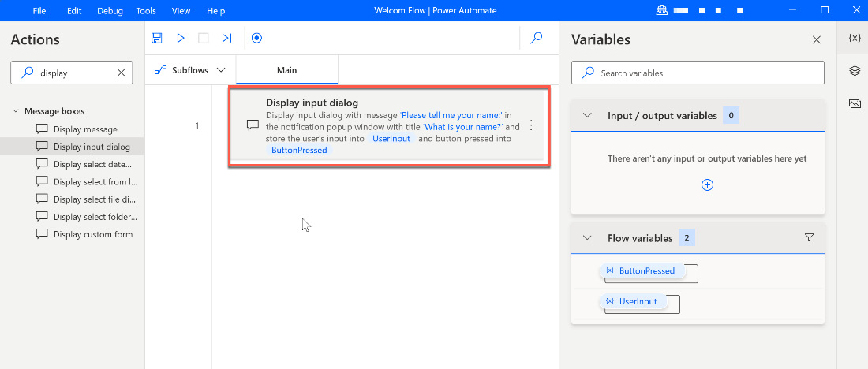Open the File menu
This screenshot has height=369, width=868.
pos(39,10)
